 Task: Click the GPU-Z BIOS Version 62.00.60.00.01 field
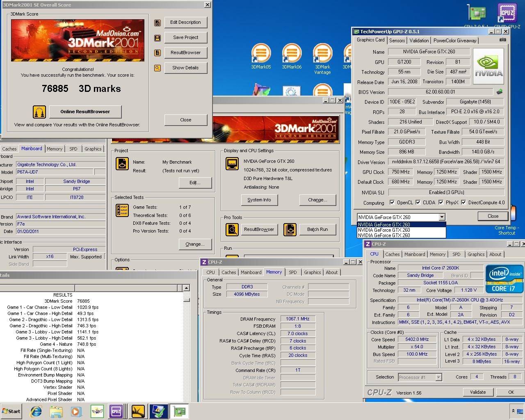tap(440, 92)
